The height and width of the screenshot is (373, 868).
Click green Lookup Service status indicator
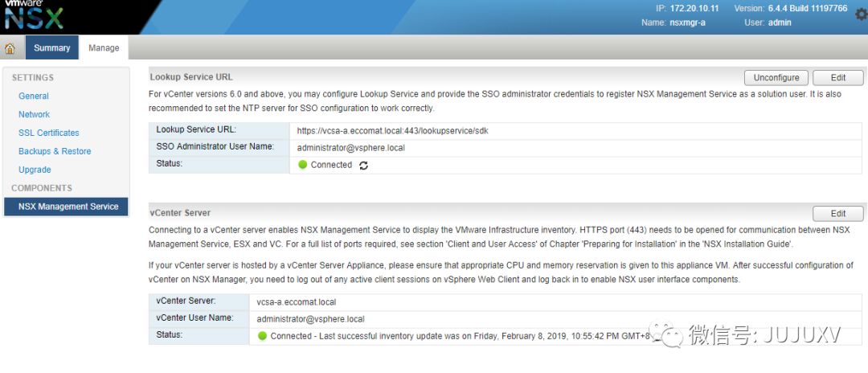pos(303,165)
